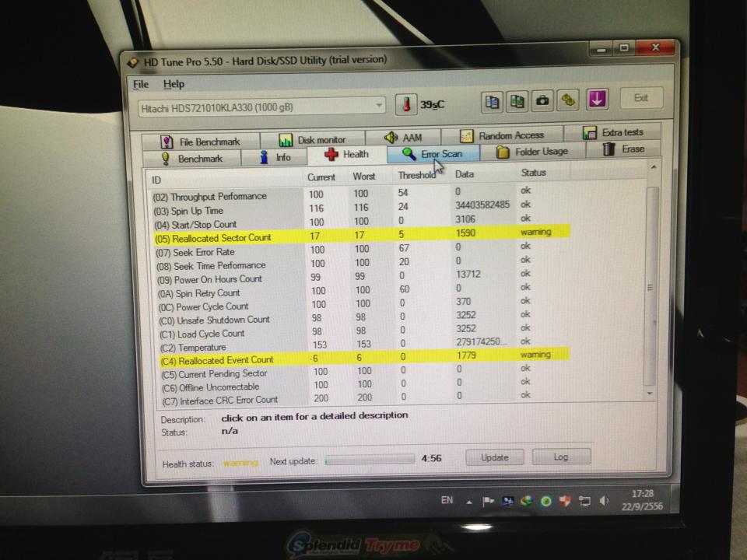This screenshot has height=560, width=747.
Task: Switch to the Error Scan tab
Action: click(x=433, y=153)
